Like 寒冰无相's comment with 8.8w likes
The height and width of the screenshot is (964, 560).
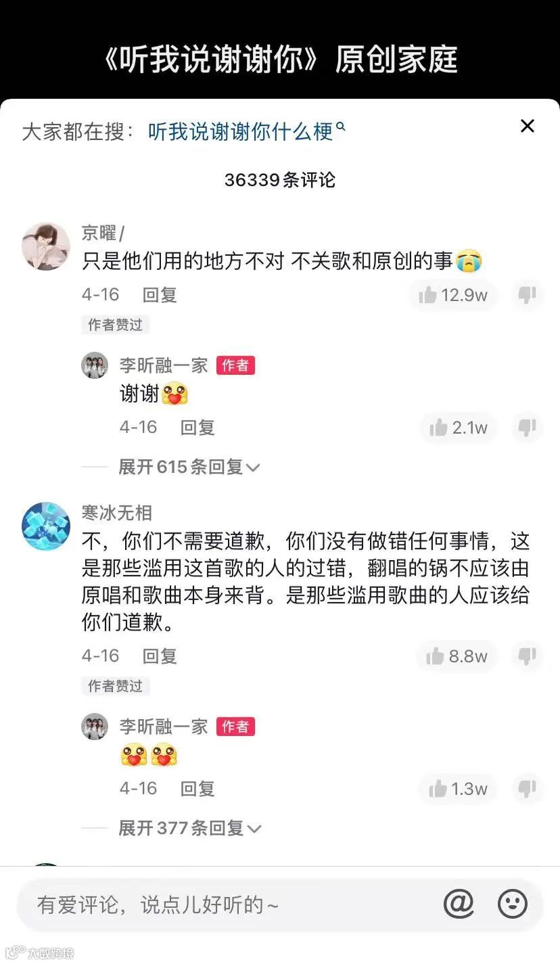tap(457, 656)
